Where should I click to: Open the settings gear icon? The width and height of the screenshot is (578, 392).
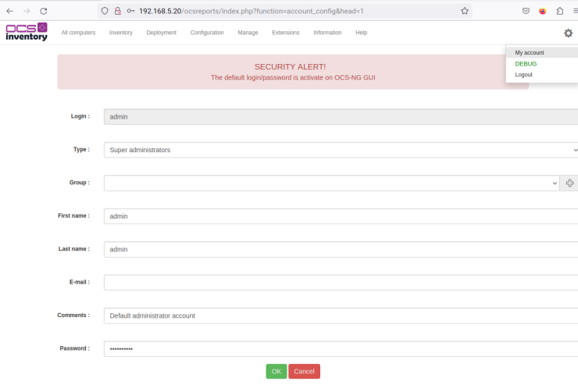pyautogui.click(x=568, y=33)
